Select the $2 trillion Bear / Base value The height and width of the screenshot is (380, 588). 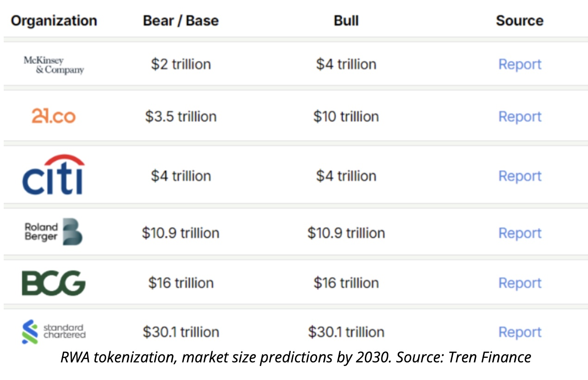[x=181, y=64]
